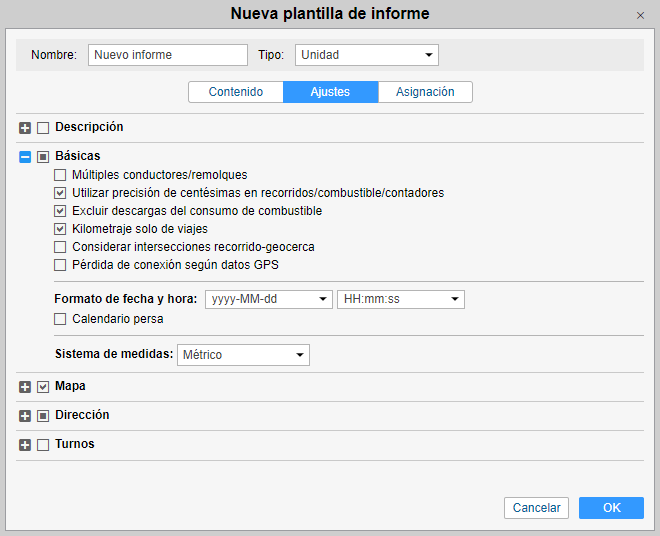Screen dimensions: 660x536
Task: Open the yyyy-MM-dd date format dropdown
Action: pyautogui.click(x=268, y=299)
